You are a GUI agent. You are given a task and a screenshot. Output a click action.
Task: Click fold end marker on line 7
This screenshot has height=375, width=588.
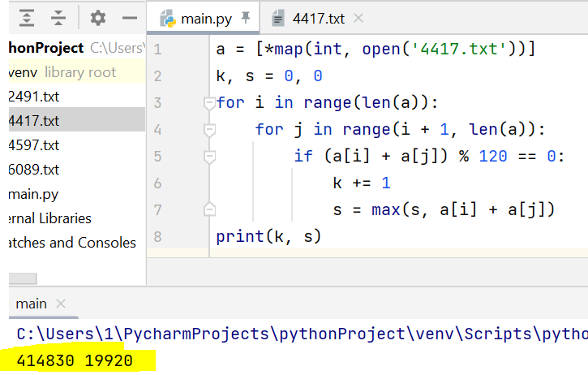pyautogui.click(x=209, y=209)
